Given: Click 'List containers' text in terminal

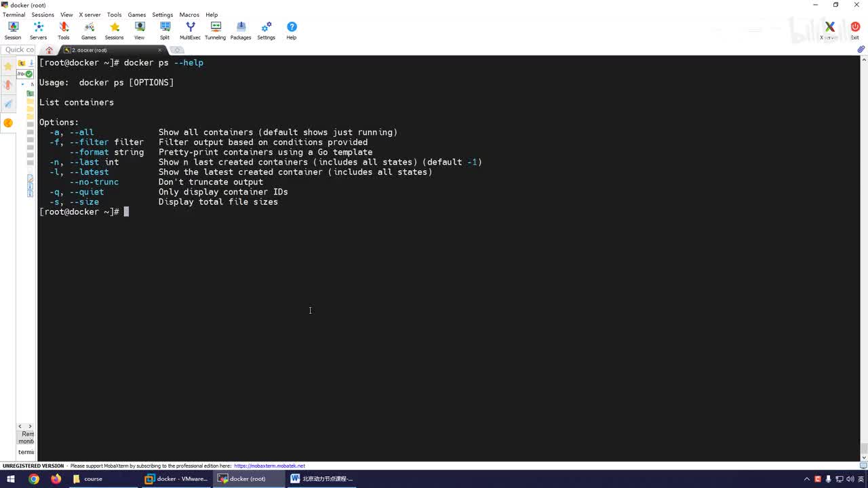Looking at the screenshot, I should [77, 102].
